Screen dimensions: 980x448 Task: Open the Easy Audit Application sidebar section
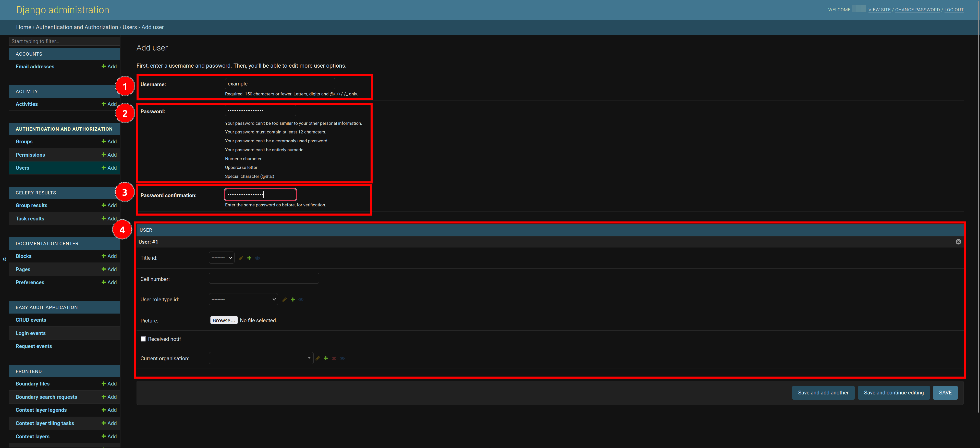coord(46,307)
